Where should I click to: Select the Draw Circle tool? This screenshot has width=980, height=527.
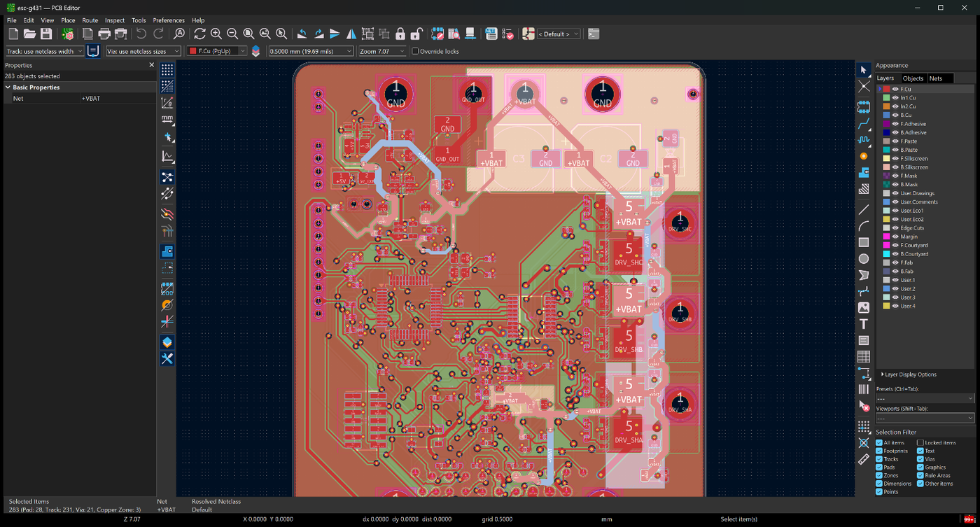(x=864, y=258)
